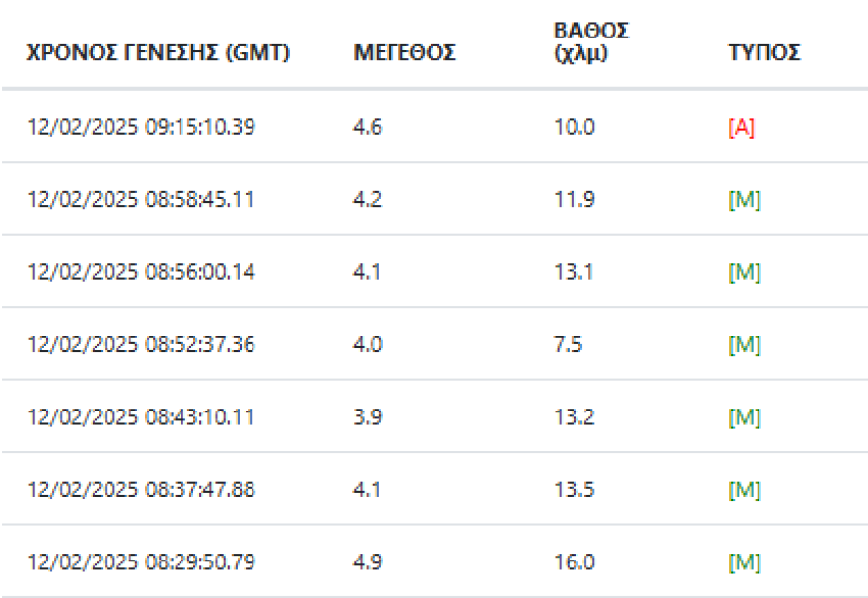Click the depth value 16.0
The image size is (868, 598).
574,562
